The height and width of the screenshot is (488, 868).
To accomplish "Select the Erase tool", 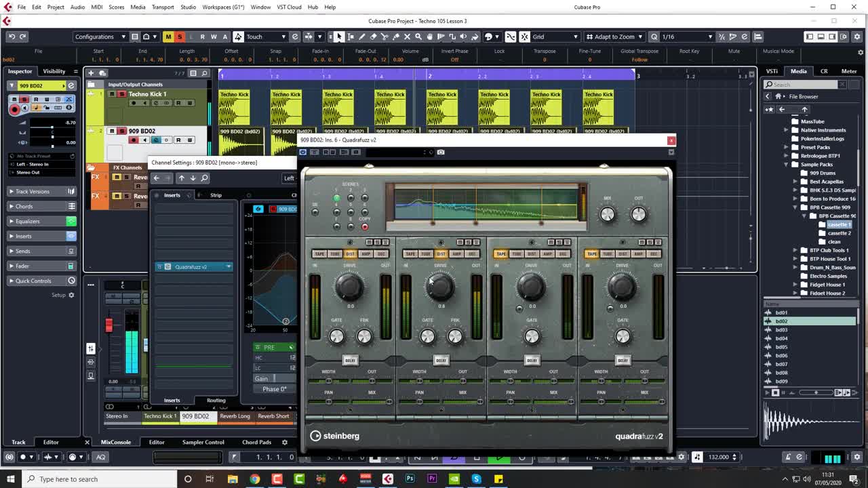I will click(374, 37).
